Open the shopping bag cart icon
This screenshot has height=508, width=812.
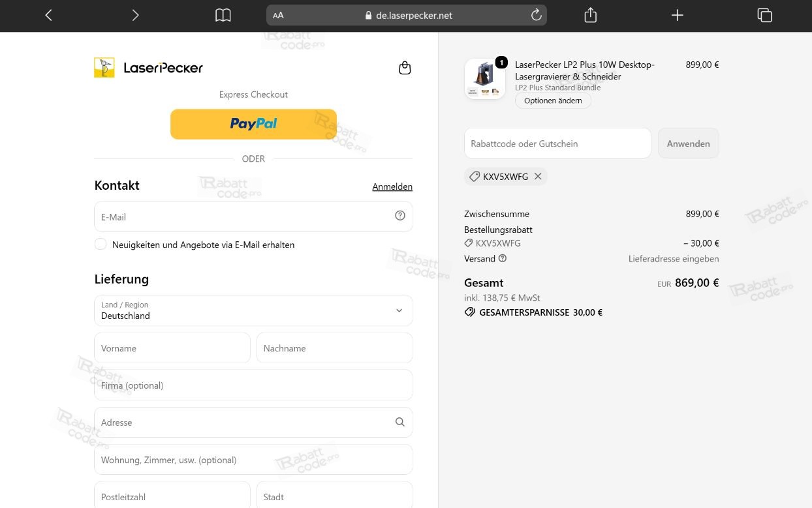pos(405,68)
